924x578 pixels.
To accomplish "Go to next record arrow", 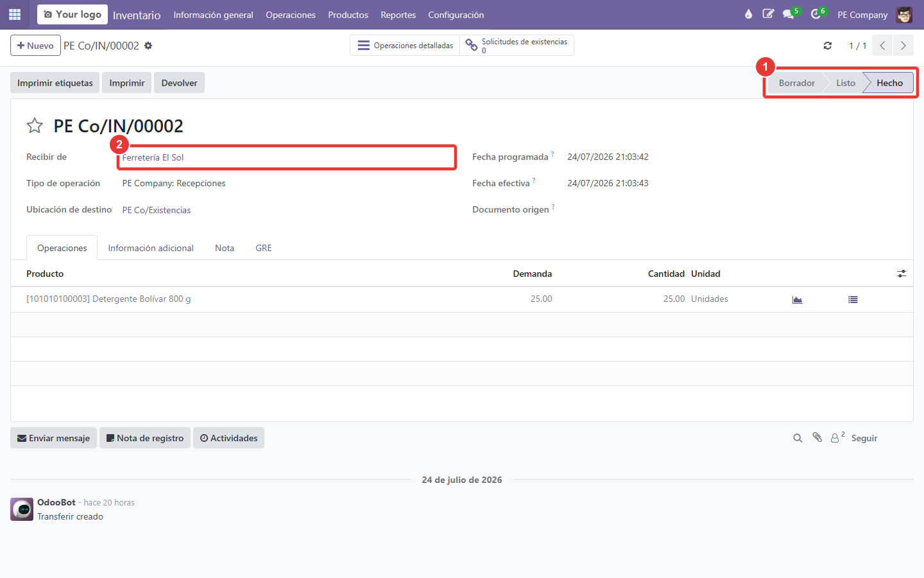I will (x=903, y=46).
